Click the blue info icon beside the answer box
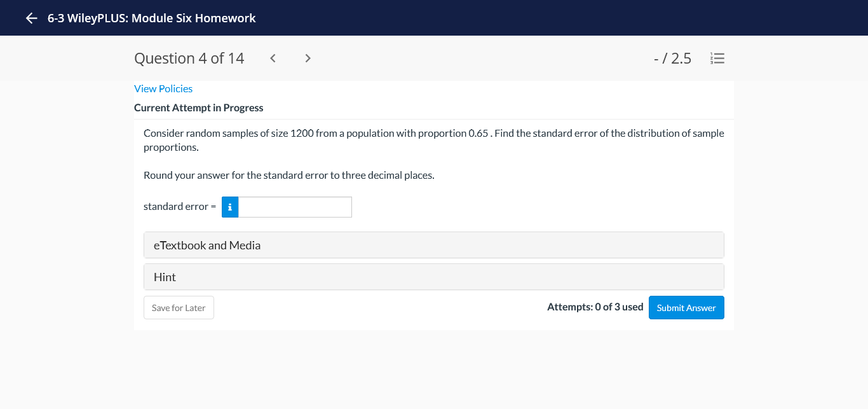868x409 pixels. [229, 207]
